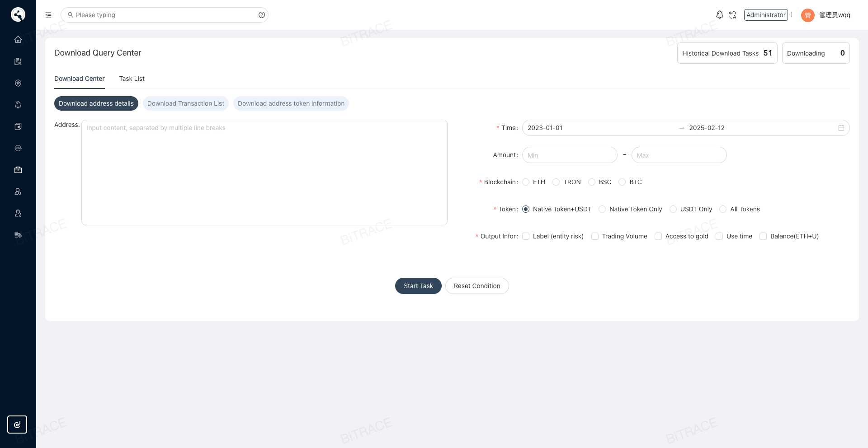Select BTC blockchain radio button

pos(622,182)
